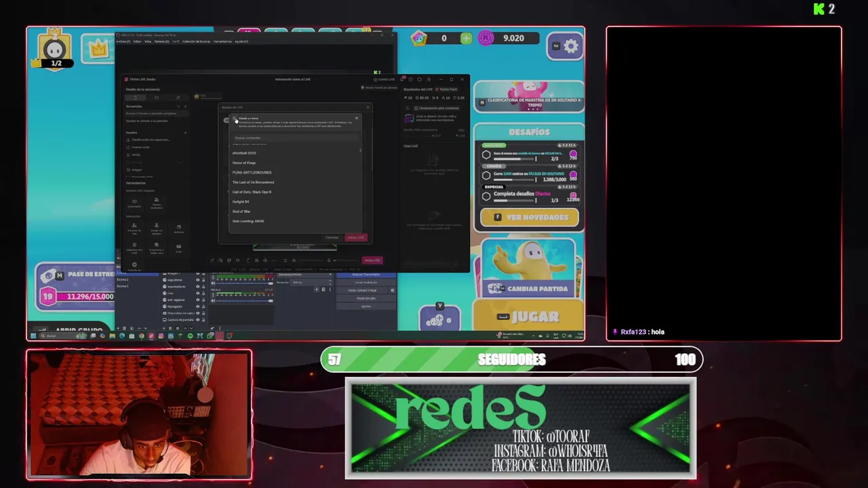Click the Windows taskbar search box
Screen dimensions: 868x488
64,335
